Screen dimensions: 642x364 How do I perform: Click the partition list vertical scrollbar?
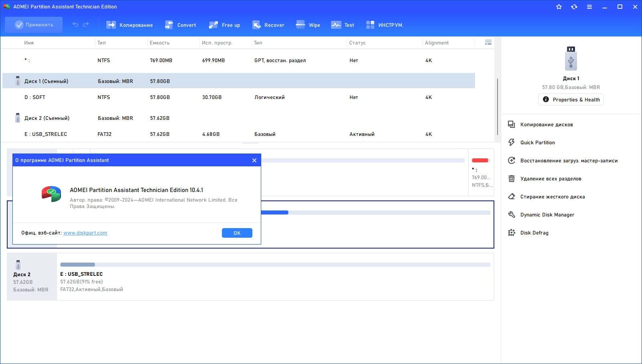point(498,106)
